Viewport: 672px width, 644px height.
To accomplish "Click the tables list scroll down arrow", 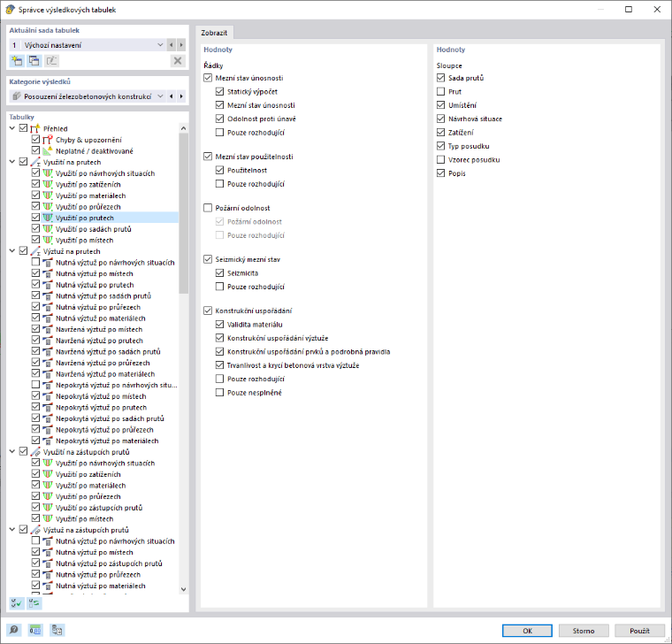I will (x=183, y=589).
